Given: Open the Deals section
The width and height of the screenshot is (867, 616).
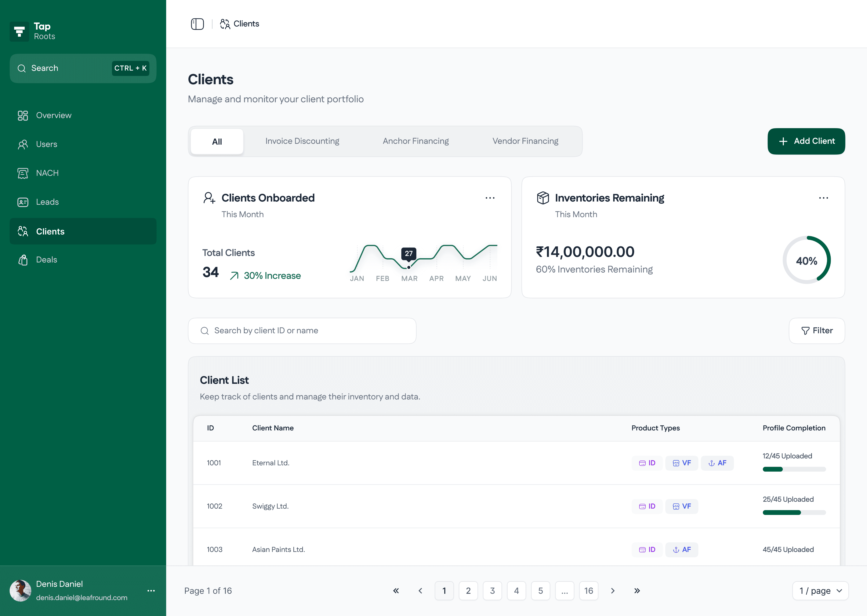Looking at the screenshot, I should (46, 260).
